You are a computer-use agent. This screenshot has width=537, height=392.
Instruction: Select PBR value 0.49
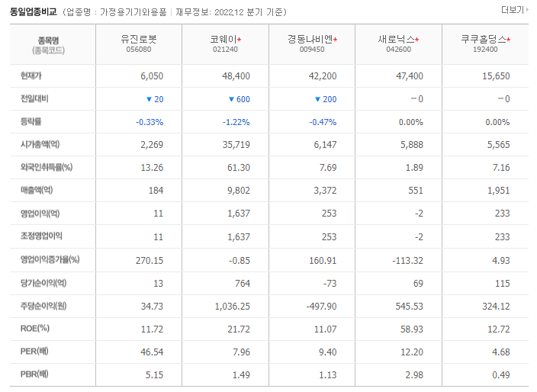[501, 375]
